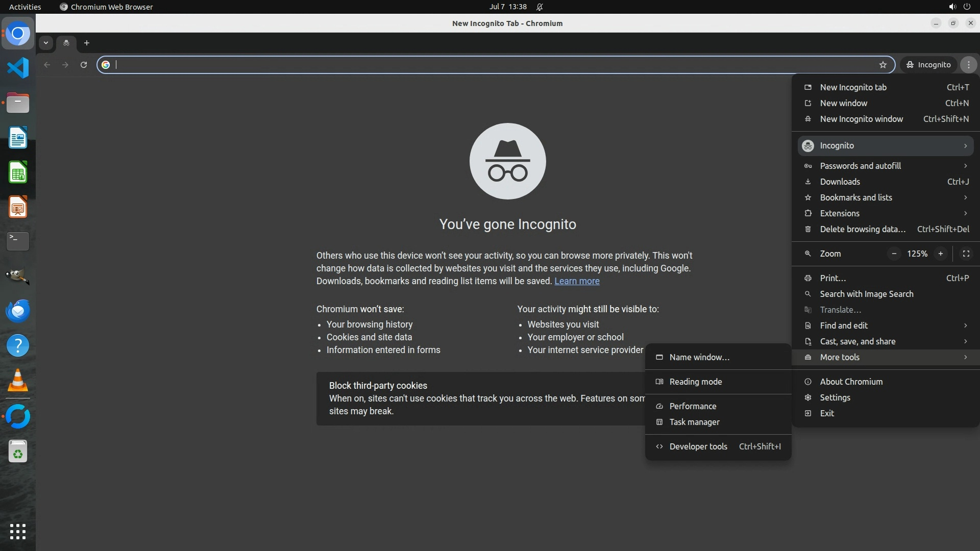Click the bookmark star icon in address bar
The height and width of the screenshot is (551, 980).
[x=883, y=65]
